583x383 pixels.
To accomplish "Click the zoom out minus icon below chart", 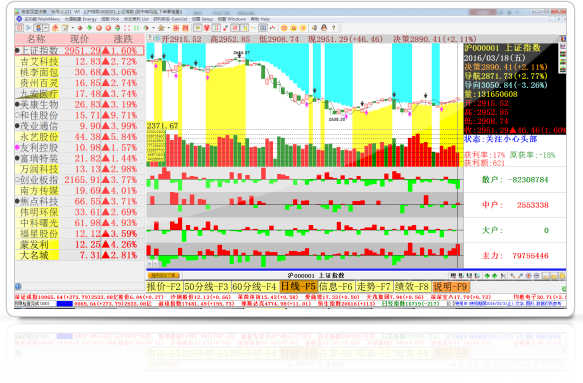I will 536,276.
